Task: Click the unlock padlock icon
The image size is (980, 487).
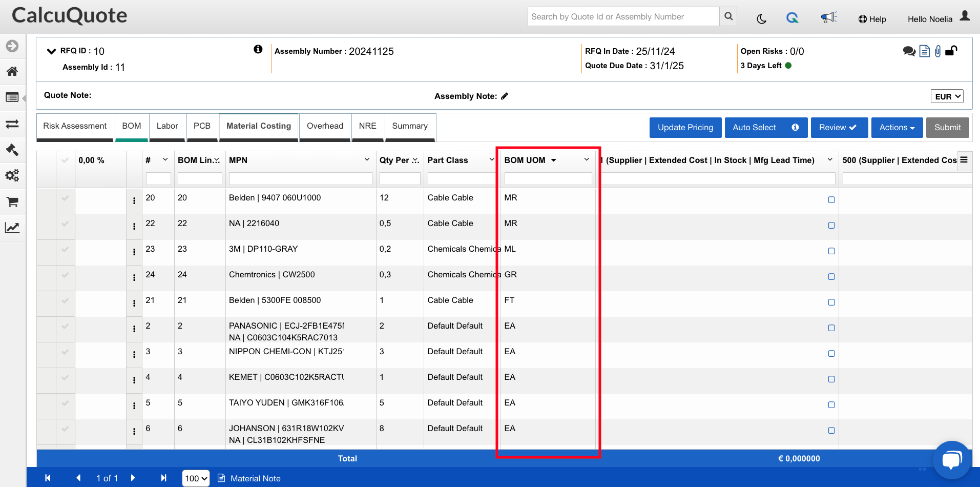Action: click(x=951, y=50)
